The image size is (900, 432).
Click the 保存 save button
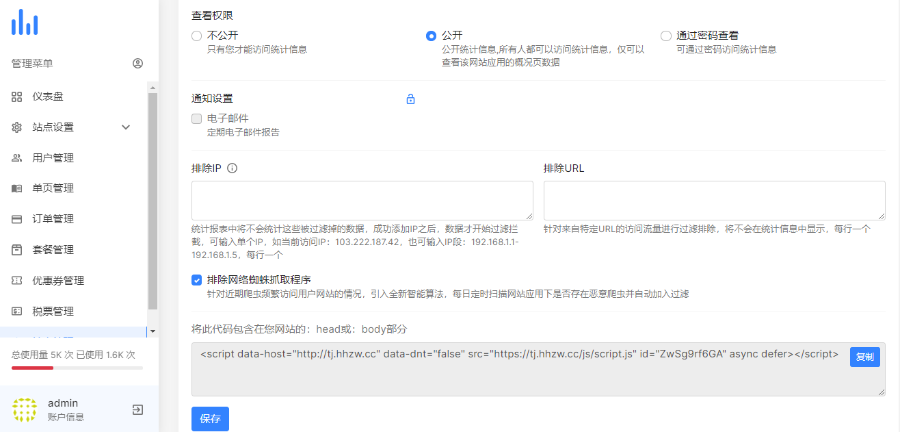210,419
